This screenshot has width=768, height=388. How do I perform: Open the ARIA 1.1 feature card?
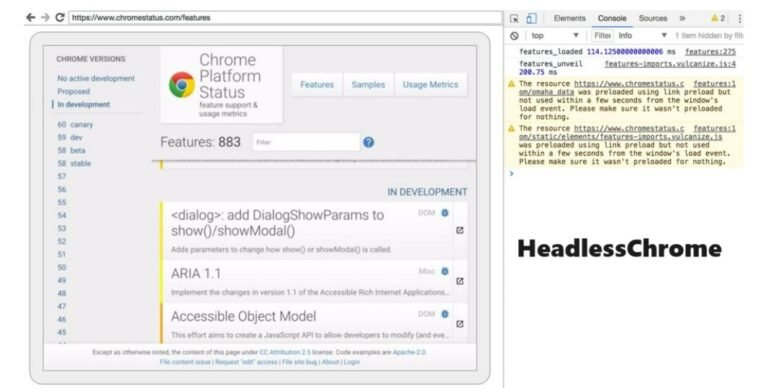pyautogui.click(x=313, y=281)
